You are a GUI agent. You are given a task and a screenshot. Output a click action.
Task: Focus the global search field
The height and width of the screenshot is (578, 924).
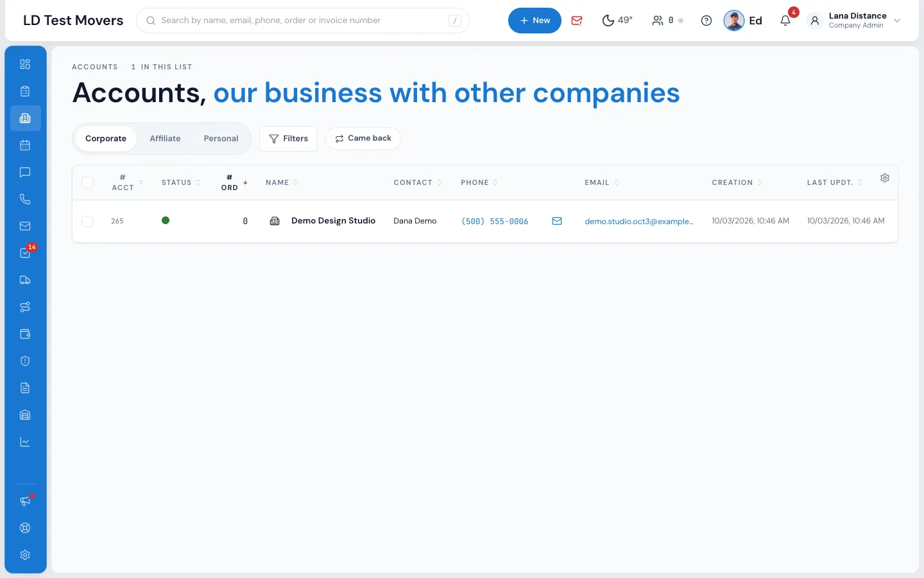pyautogui.click(x=303, y=21)
